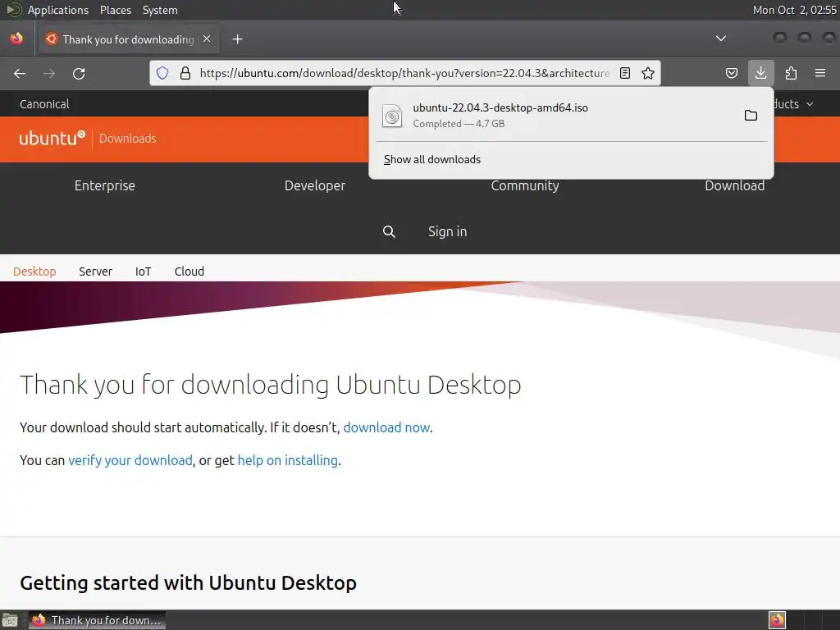Select the IoT tab
The image size is (840, 630).
[143, 271]
